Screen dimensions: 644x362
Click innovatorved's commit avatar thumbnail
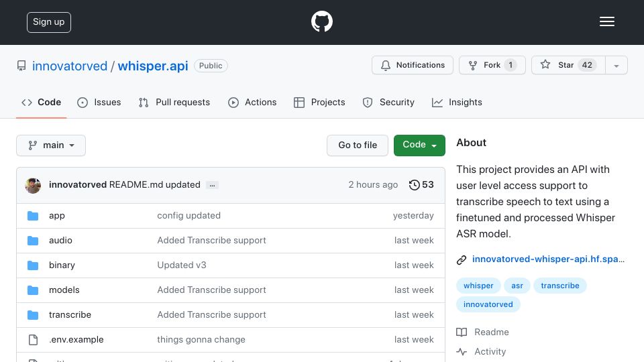pyautogui.click(x=33, y=186)
